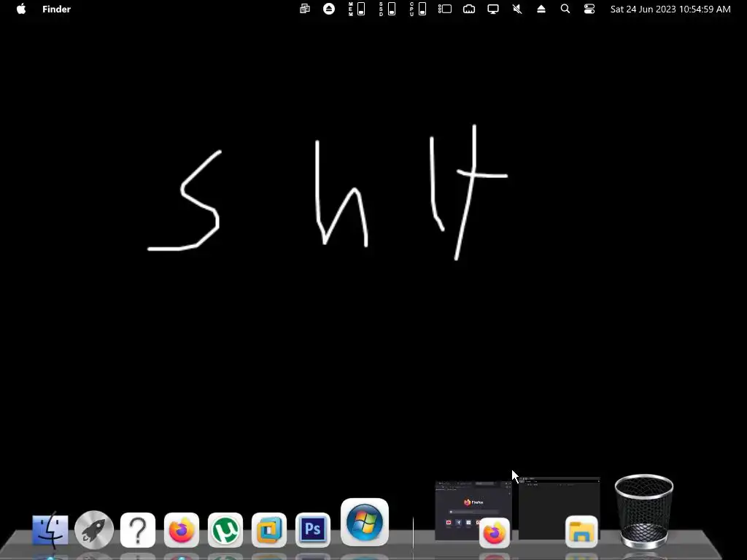
Task: Click the window list icon in menu bar
Action: click(x=445, y=9)
